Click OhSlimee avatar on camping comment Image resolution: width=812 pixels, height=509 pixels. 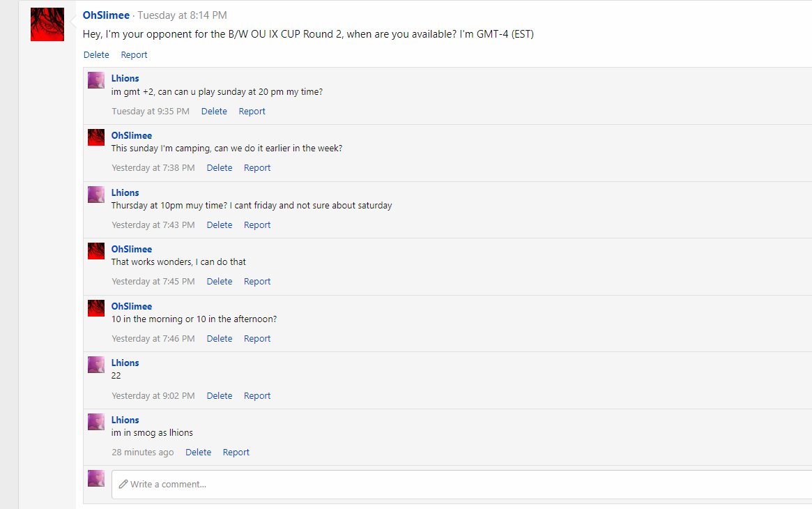tap(95, 137)
